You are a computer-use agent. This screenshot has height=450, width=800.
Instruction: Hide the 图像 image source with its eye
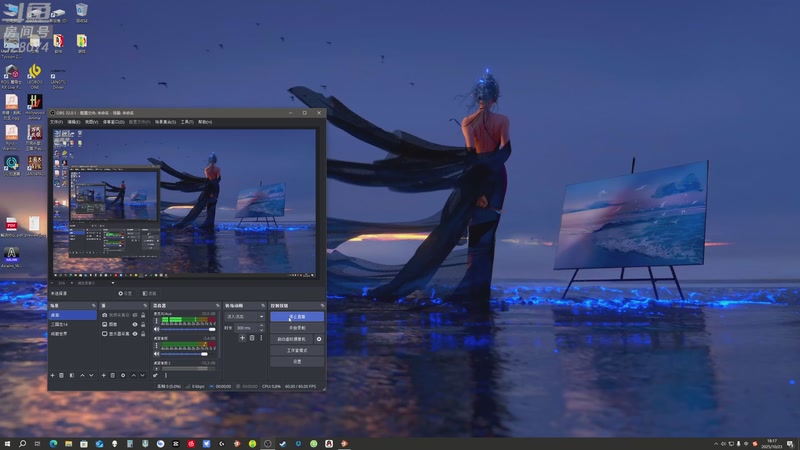point(135,324)
